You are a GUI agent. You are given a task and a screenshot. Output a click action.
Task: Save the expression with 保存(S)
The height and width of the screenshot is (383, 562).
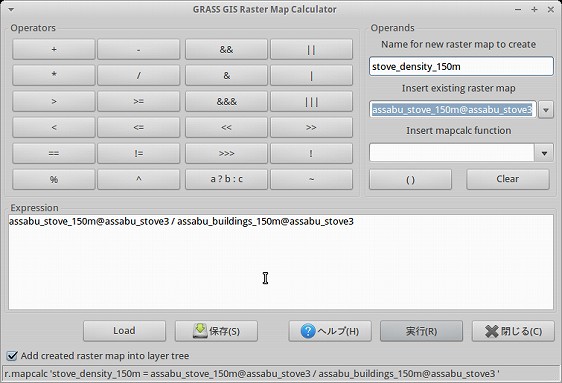pyautogui.click(x=216, y=331)
